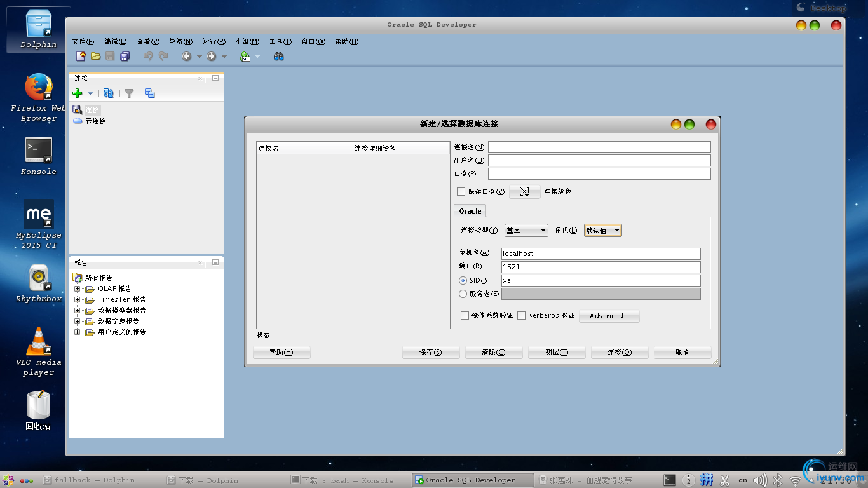
Task: Open the dropdown arrow beside green plus icon
Action: pyautogui.click(x=90, y=93)
